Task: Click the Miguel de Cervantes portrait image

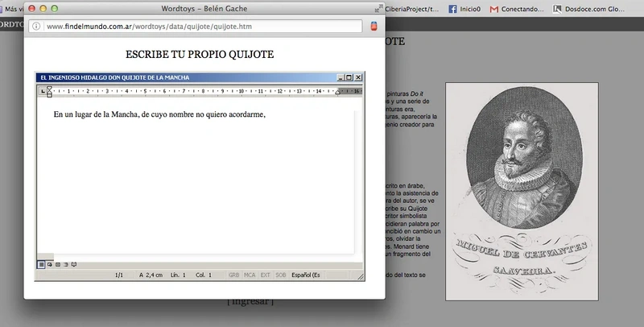Action: click(x=522, y=192)
